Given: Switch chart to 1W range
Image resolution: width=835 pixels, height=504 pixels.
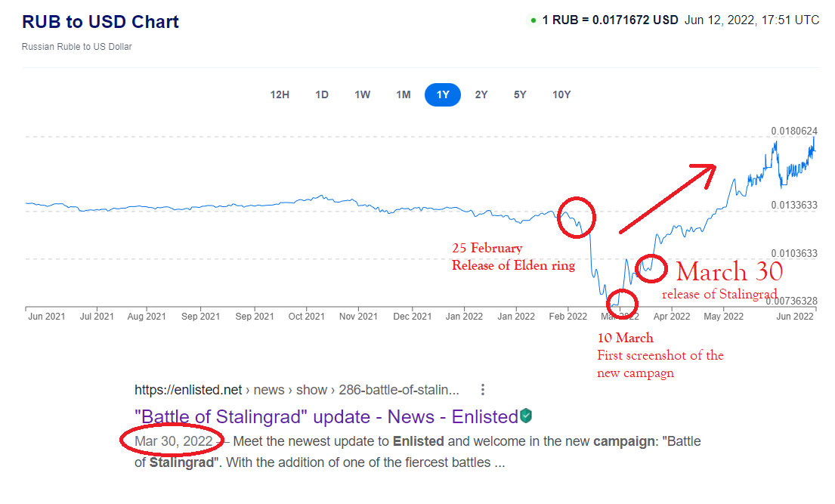Looking at the screenshot, I should pos(363,95).
